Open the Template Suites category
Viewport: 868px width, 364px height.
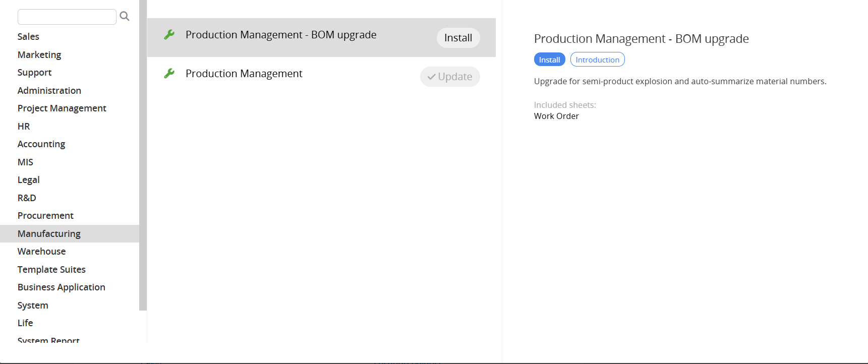tap(51, 270)
